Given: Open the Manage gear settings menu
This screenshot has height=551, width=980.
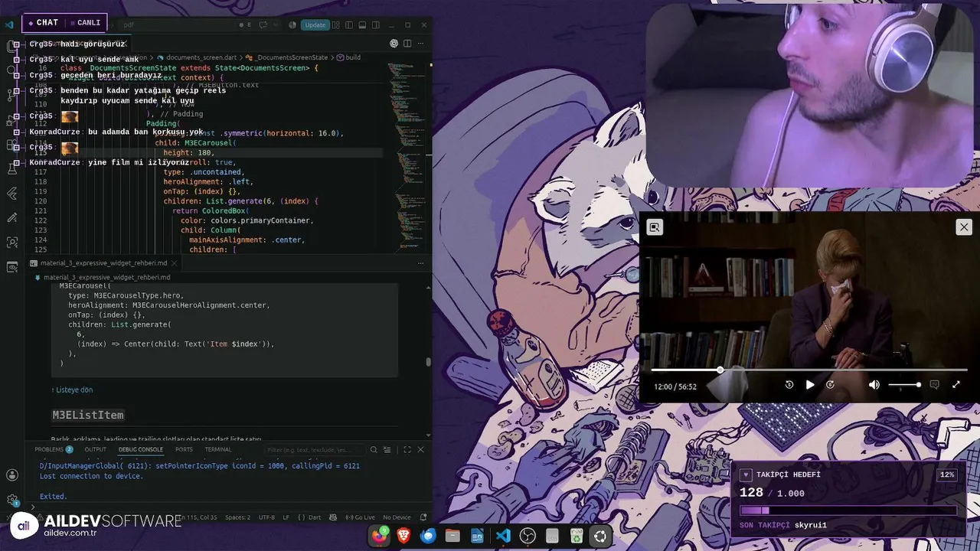Looking at the screenshot, I should pyautogui.click(x=11, y=500).
